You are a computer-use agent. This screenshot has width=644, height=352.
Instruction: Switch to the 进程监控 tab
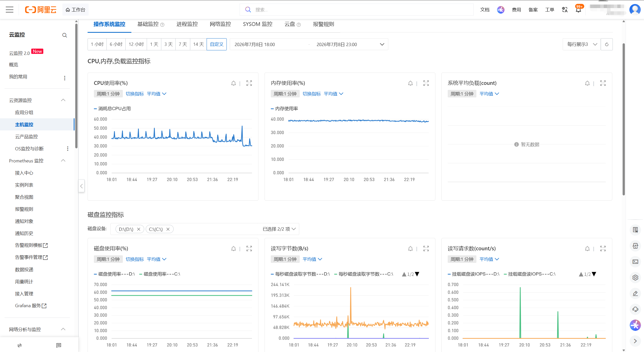pos(187,24)
